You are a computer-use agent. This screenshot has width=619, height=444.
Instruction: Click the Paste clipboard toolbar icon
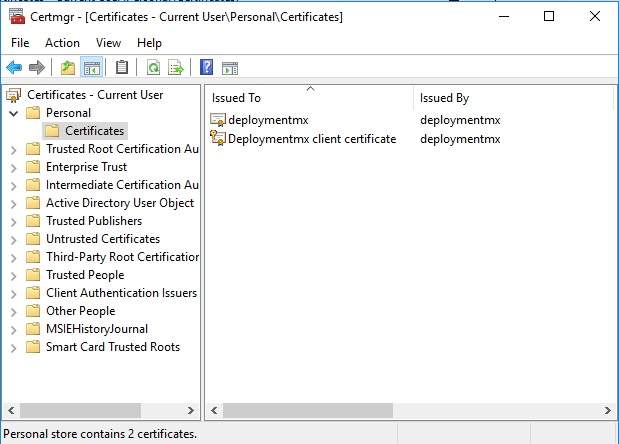pyautogui.click(x=122, y=68)
